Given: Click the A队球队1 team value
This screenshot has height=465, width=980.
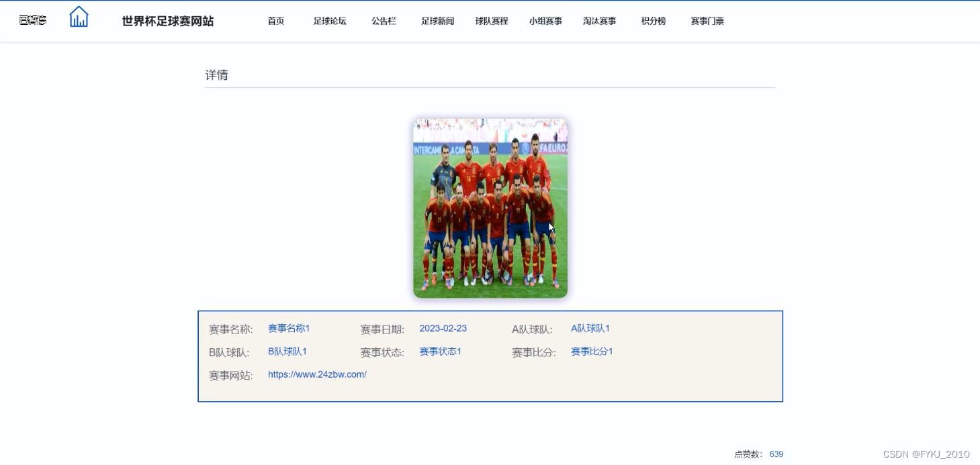Looking at the screenshot, I should [x=590, y=328].
